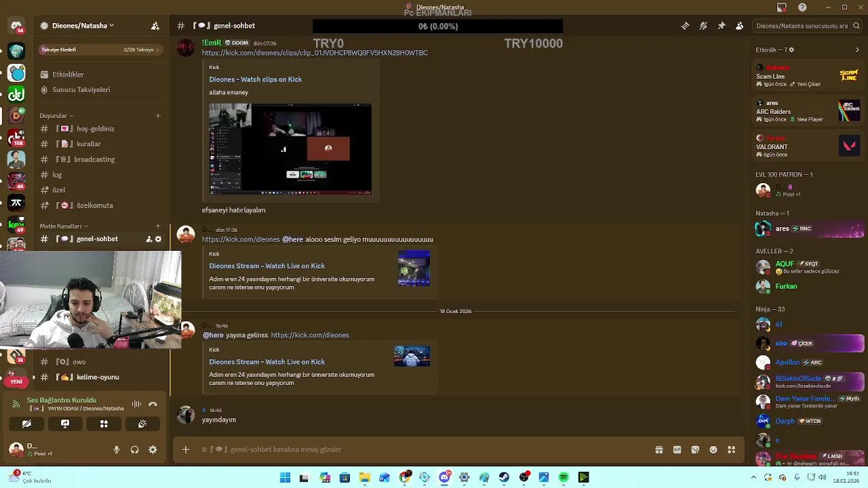The height and width of the screenshot is (488, 868).
Task: Select member Darph in member list
Action: (808, 421)
